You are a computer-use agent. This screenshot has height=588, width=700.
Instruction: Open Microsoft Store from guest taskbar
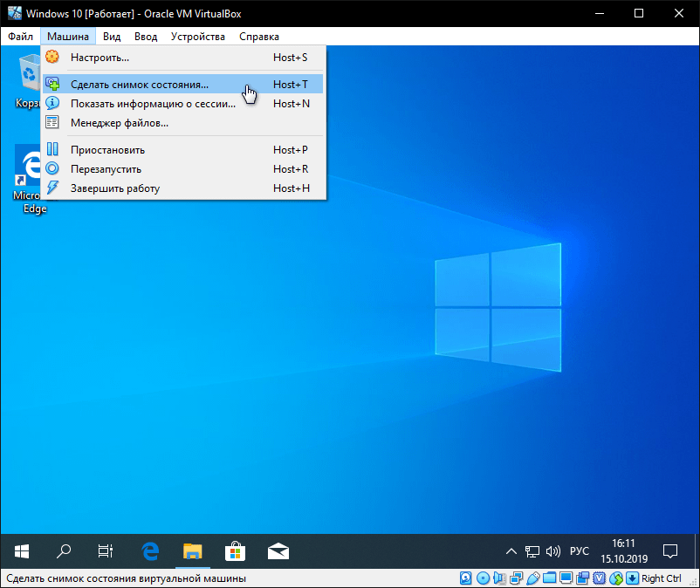235,551
